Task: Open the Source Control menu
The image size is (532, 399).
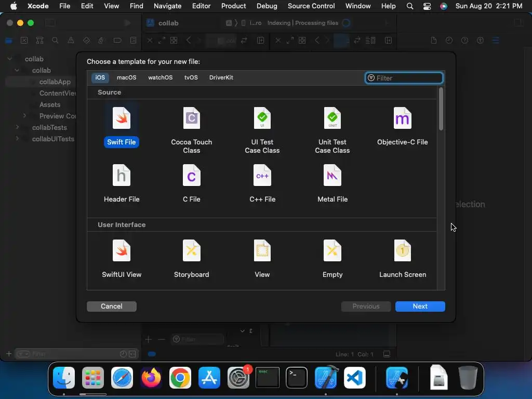Action: (x=311, y=6)
